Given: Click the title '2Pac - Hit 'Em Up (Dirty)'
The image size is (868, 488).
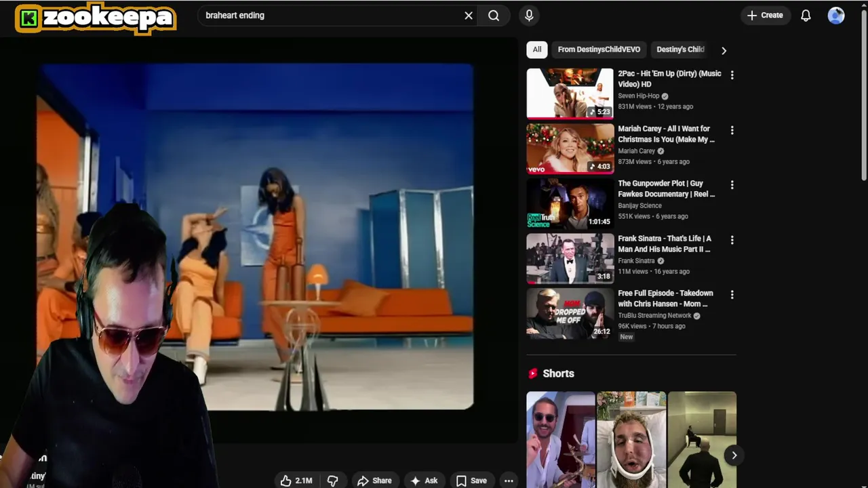Looking at the screenshot, I should point(669,79).
